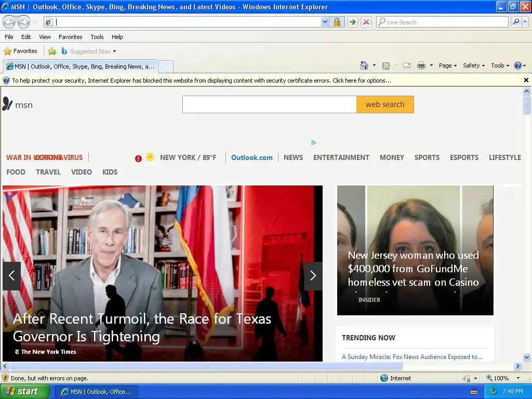The image size is (532, 399).
Task: Open the Safety command menu
Action: (474, 65)
